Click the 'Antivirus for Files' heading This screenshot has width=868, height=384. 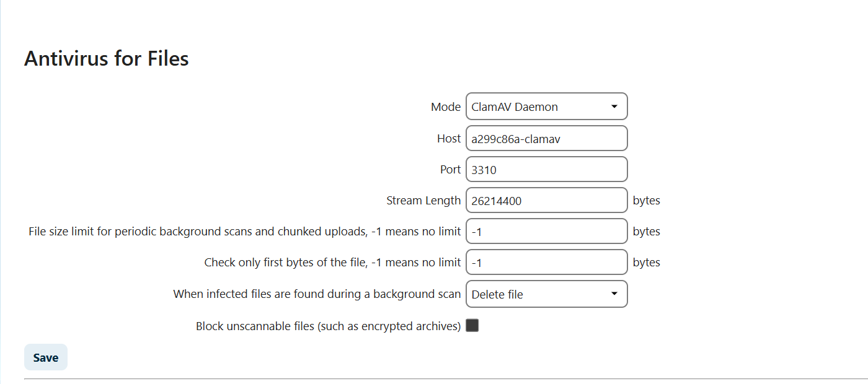[106, 59]
